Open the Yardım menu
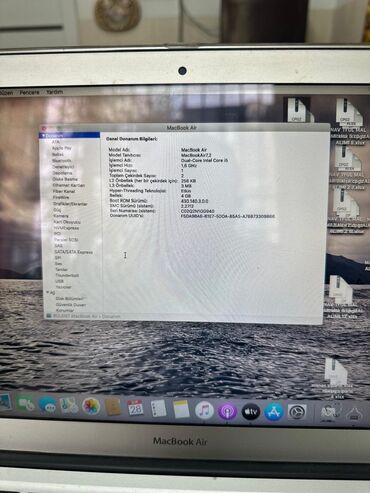370x493 pixels. point(54,92)
